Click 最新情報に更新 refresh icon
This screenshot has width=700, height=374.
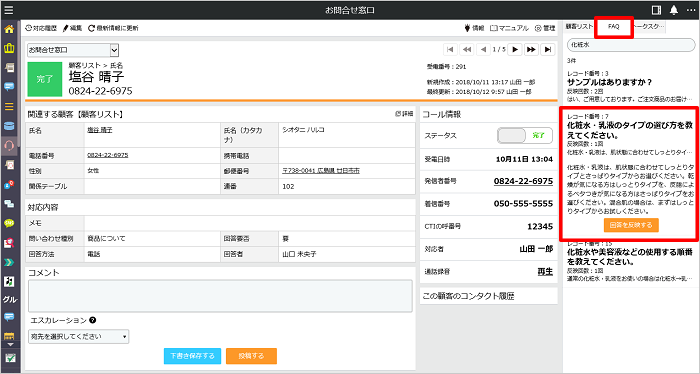click(x=91, y=28)
